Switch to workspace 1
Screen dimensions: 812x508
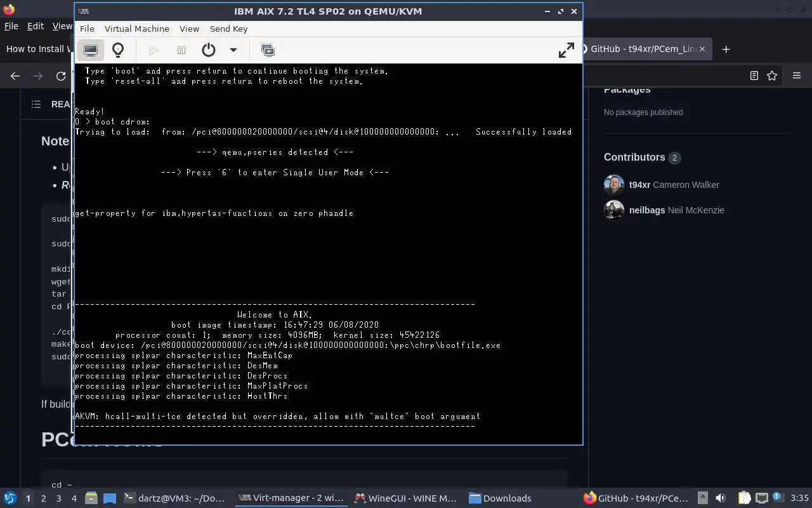click(28, 498)
